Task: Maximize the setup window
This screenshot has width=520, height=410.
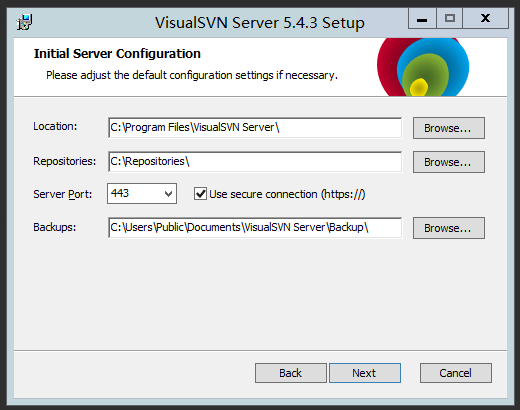Action: pyautogui.click(x=450, y=18)
